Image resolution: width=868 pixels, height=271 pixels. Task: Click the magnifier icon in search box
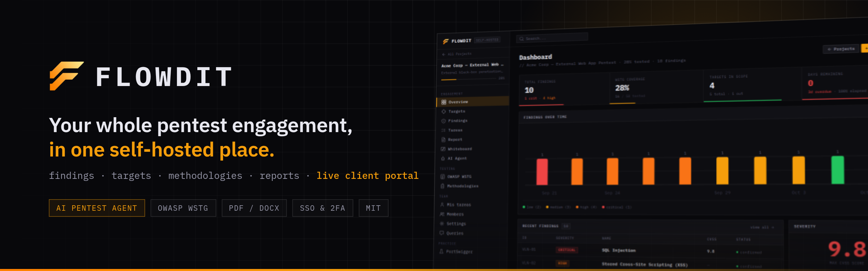(521, 39)
